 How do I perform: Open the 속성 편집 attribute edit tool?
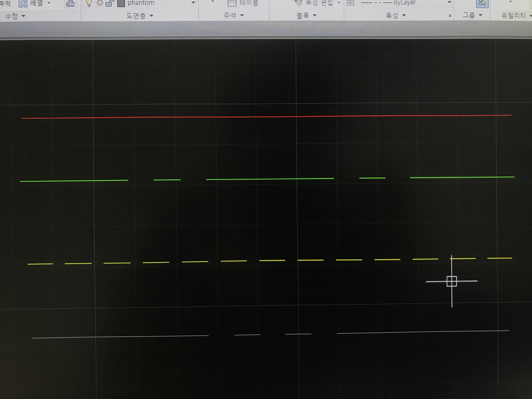tap(314, 3)
